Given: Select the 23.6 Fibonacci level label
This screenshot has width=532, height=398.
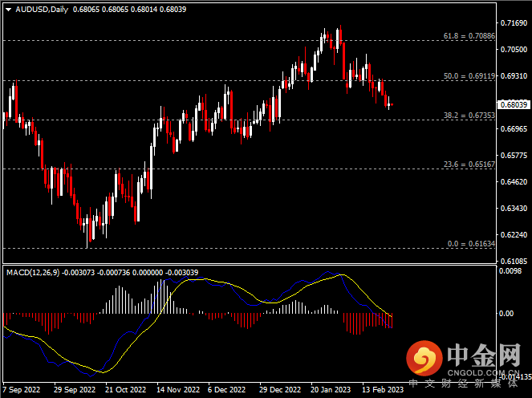Looking at the screenshot, I should coord(469,164).
